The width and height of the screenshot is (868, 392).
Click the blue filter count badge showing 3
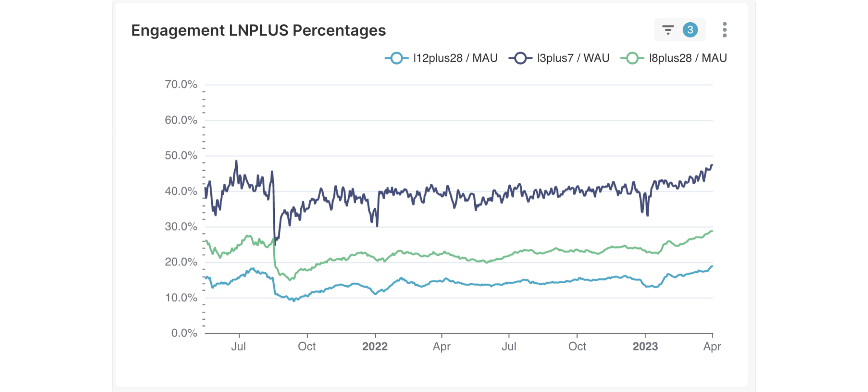pos(690,30)
